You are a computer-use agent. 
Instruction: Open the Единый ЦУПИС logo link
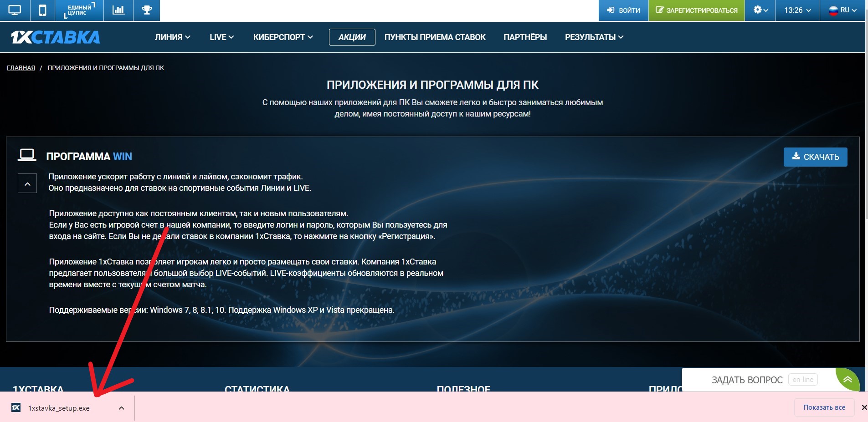[x=79, y=10]
